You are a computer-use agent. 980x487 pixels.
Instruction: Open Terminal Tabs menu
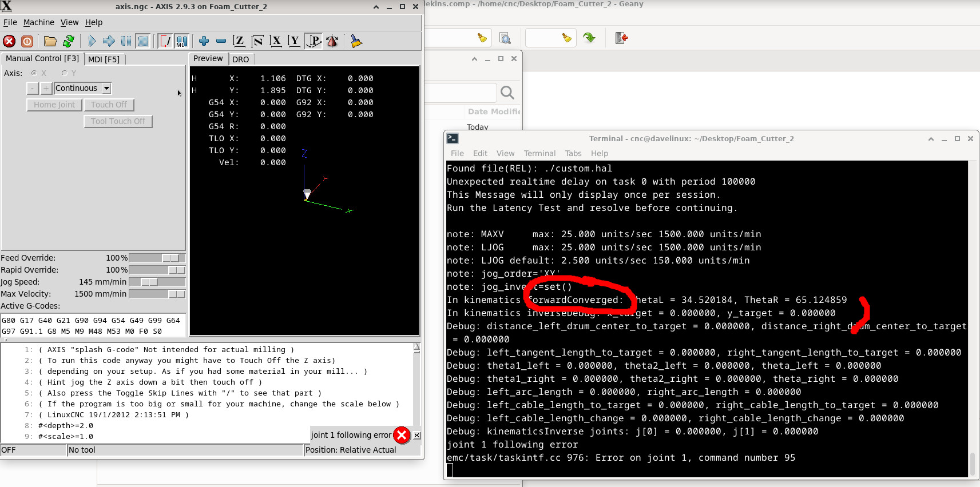click(573, 153)
